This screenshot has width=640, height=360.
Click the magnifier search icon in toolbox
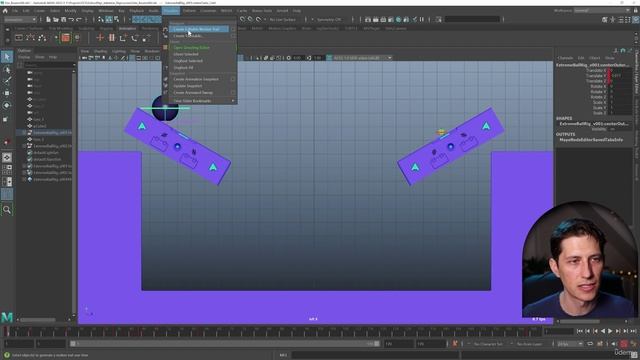(7, 210)
